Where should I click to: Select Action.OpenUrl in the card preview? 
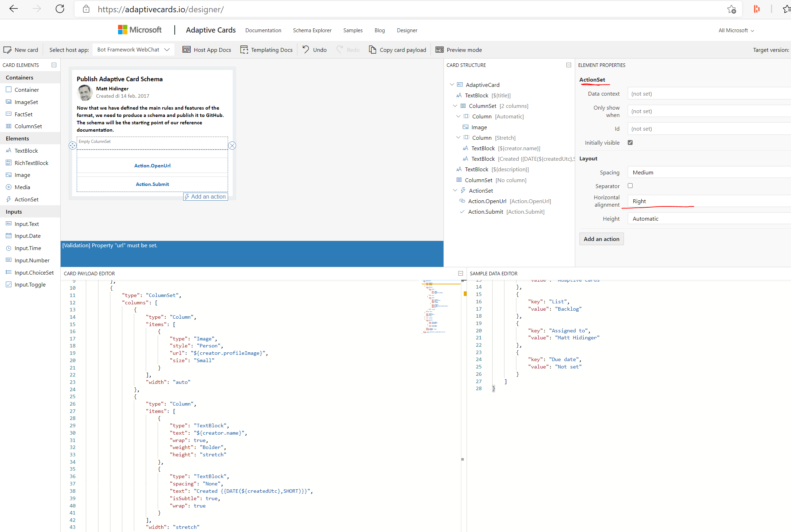(x=152, y=165)
